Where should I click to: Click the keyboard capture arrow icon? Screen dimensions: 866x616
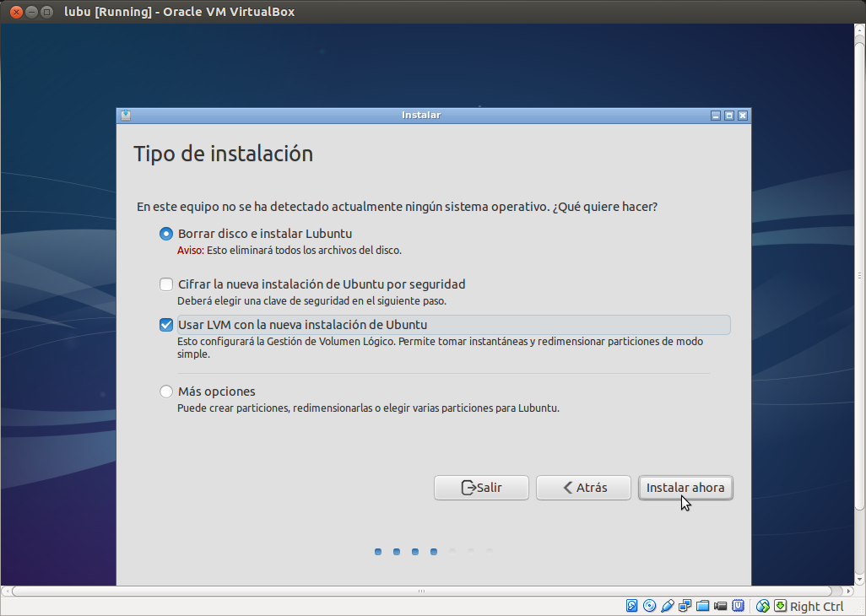[x=780, y=606]
